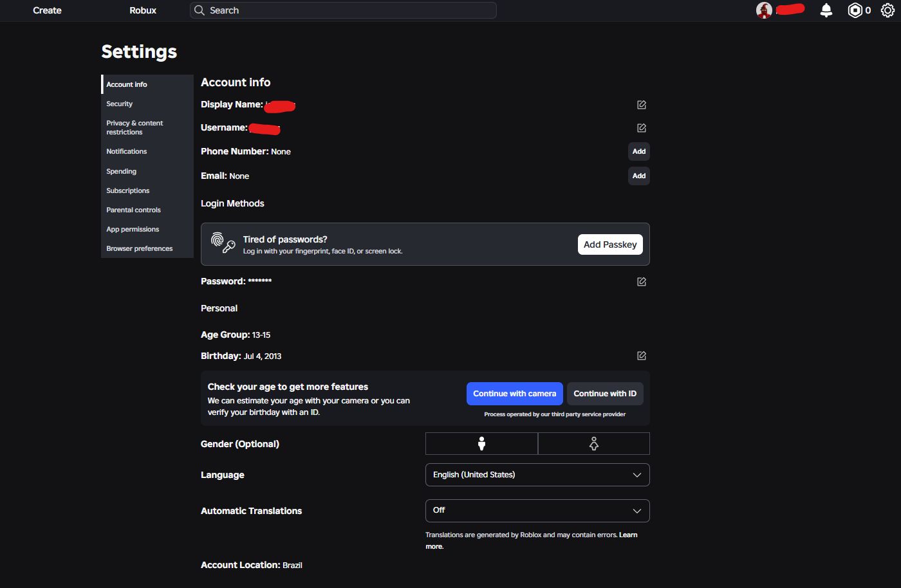Click the Account Location Brazil text

click(252, 565)
